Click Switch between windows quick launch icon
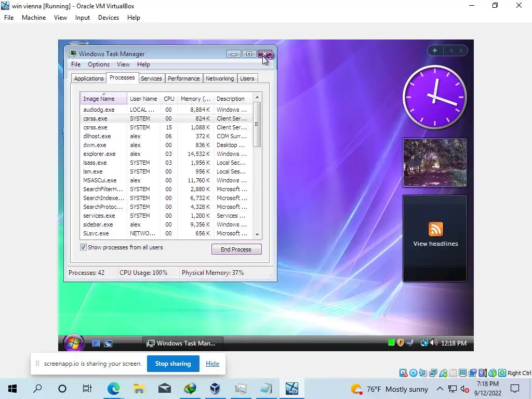532x399 pixels. [108, 343]
